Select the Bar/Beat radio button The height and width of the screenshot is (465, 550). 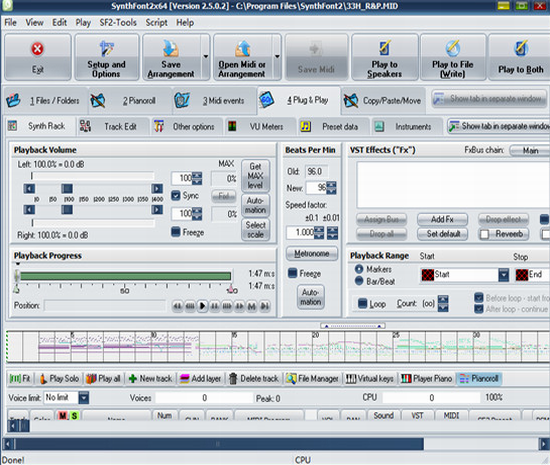pyautogui.click(x=359, y=281)
